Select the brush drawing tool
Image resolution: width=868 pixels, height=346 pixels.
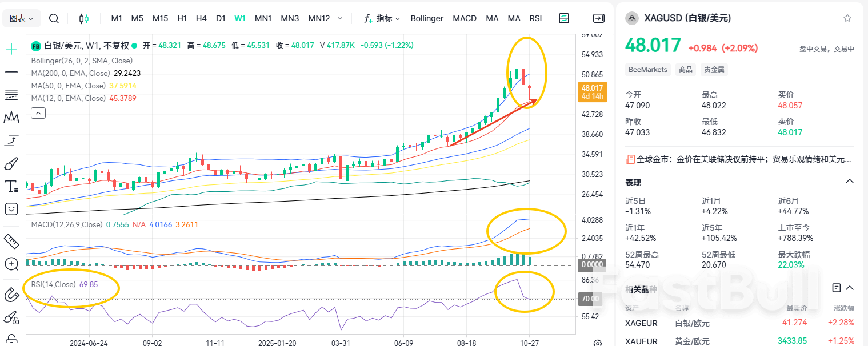tap(11, 164)
